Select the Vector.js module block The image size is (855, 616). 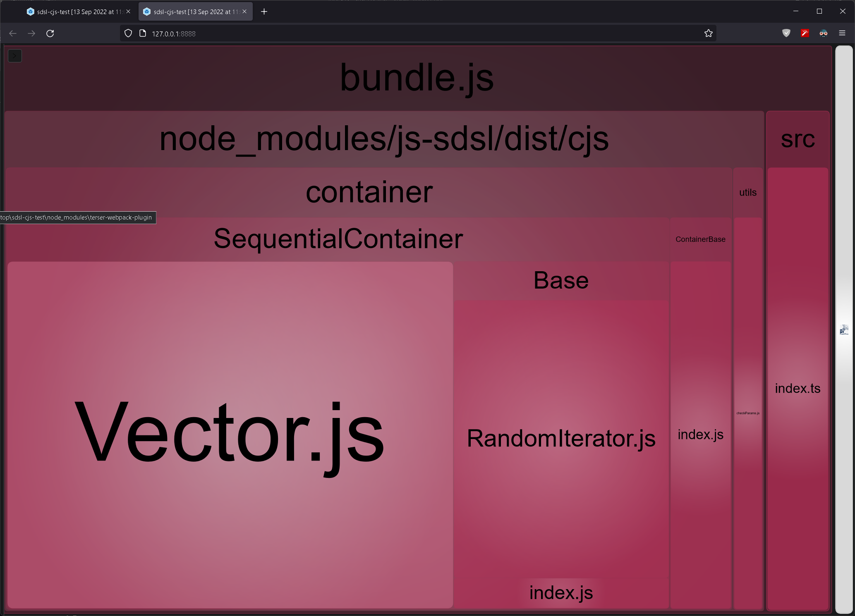pos(230,434)
